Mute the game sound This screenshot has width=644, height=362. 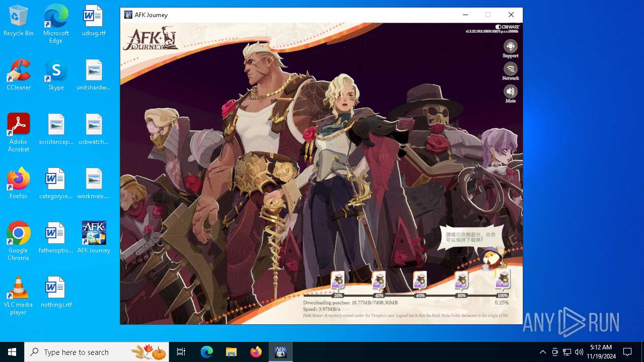click(x=510, y=94)
